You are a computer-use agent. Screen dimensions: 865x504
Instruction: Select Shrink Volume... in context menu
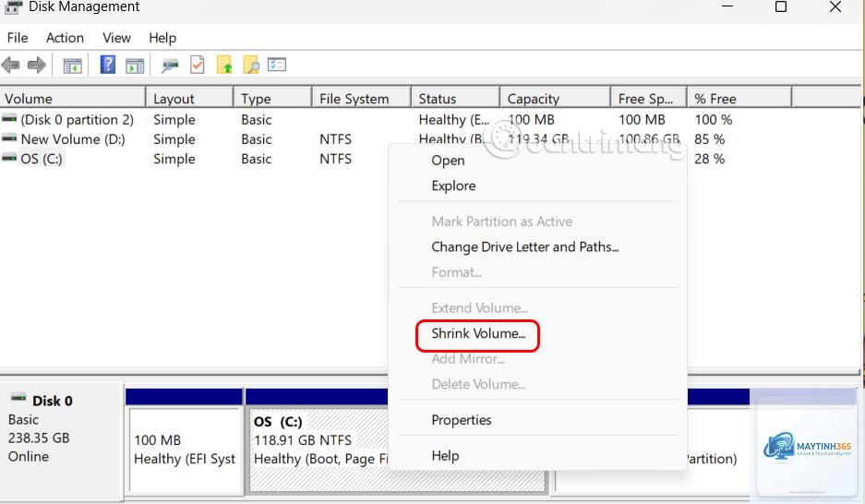coord(478,333)
